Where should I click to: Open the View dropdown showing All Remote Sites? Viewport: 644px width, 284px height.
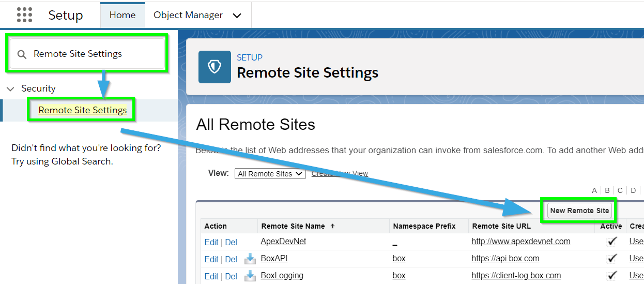pyautogui.click(x=270, y=174)
